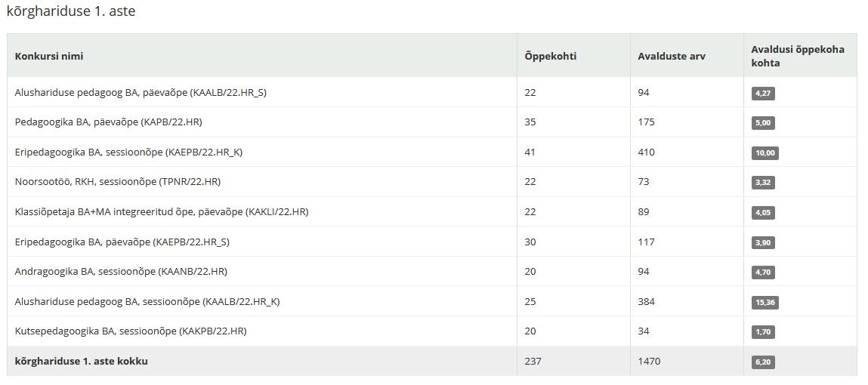This screenshot has width=868, height=385.
Task: Select Eripedagoogika BA, sessioonõpe row name
Action: [128, 152]
